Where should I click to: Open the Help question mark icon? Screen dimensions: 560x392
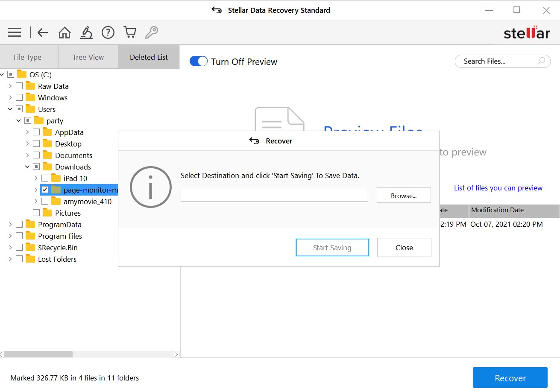108,32
